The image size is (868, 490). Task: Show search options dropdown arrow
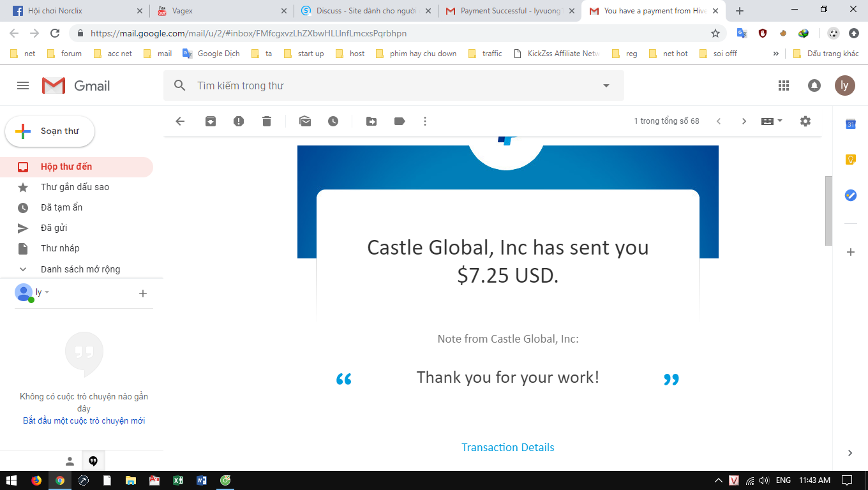606,85
